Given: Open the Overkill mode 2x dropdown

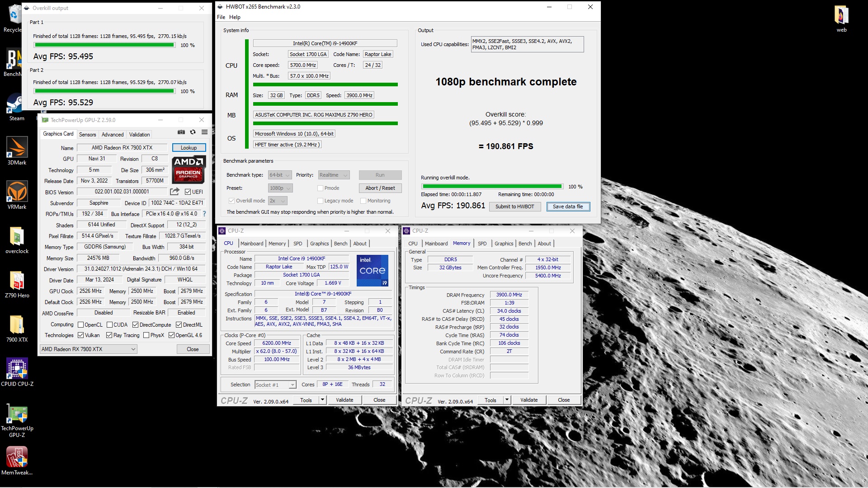Looking at the screenshot, I should pyautogui.click(x=278, y=201).
